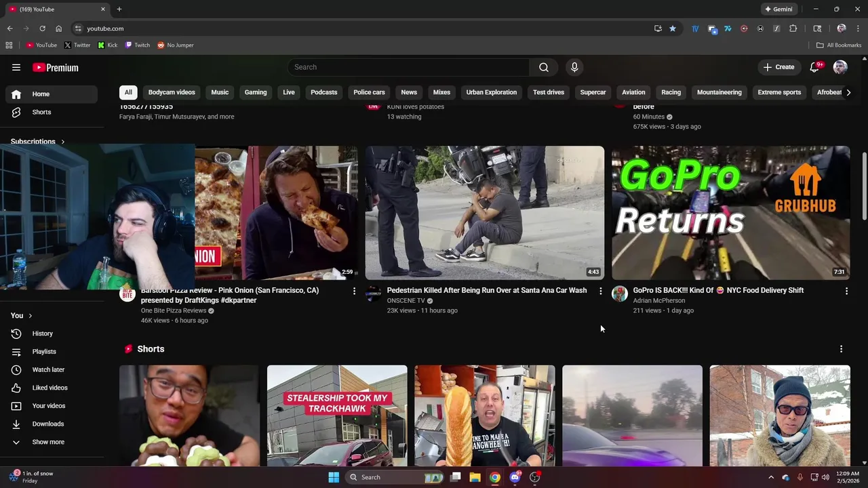This screenshot has width=868, height=488.
Task: Open Pedestrian Killed video title
Action: (x=487, y=290)
